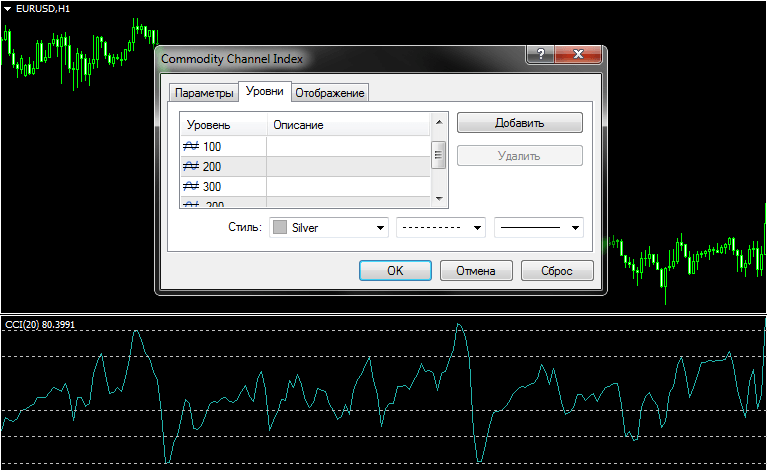Click the level icon beside value 100
Image resolution: width=767 pixels, height=471 pixels.
(x=191, y=147)
